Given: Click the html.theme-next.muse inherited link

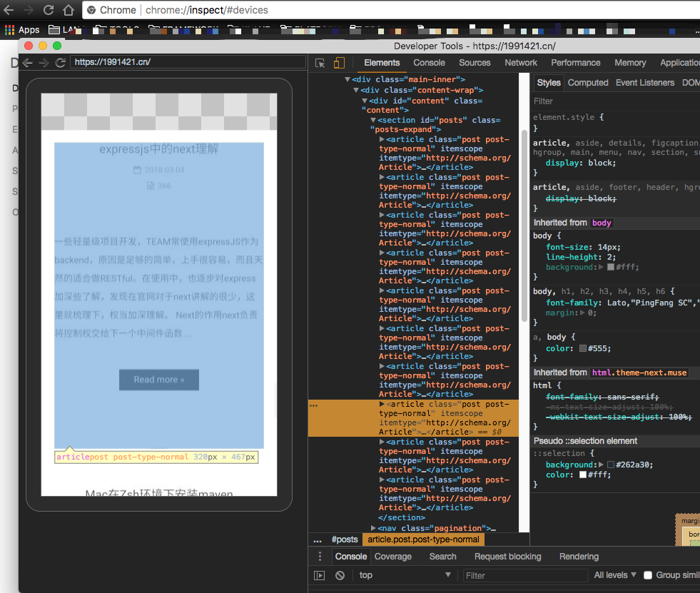Looking at the screenshot, I should 639,372.
